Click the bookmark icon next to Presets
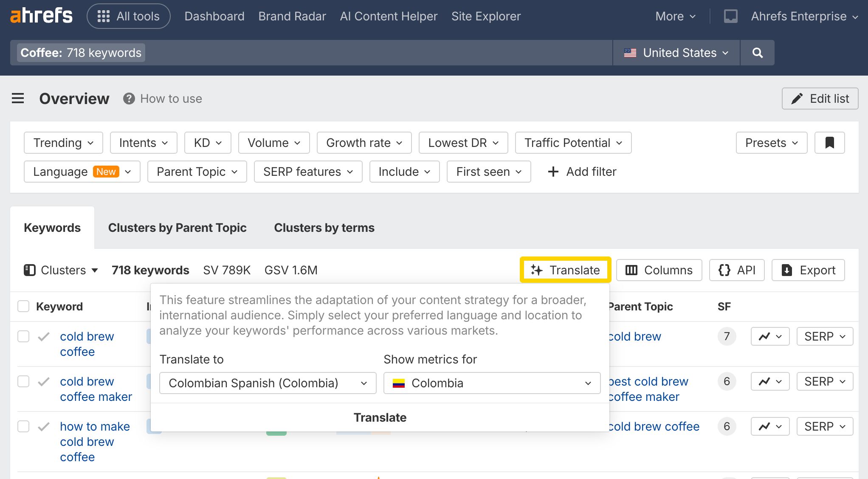868x479 pixels. pos(829,143)
